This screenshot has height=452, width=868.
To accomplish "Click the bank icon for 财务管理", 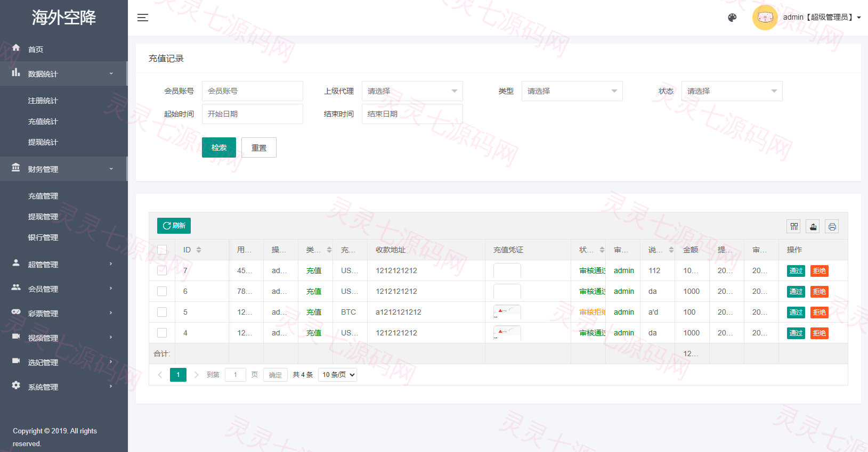I will (x=16, y=168).
